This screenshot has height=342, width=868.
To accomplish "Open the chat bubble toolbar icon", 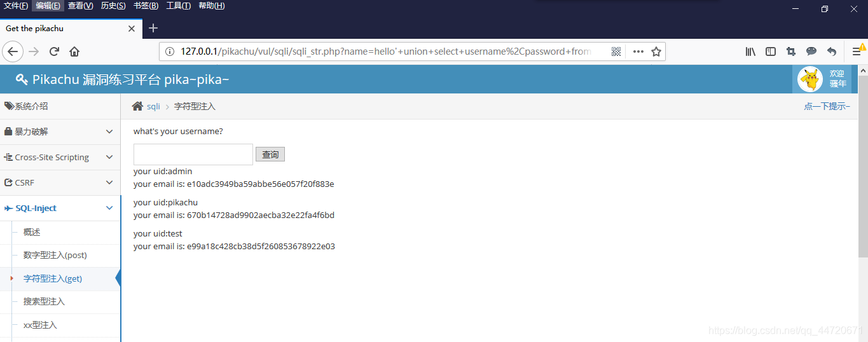I will coord(811,51).
